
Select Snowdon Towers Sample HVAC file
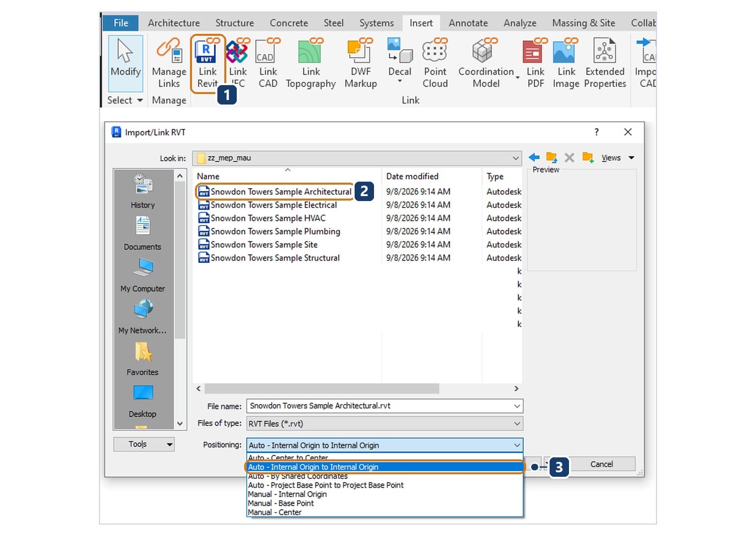[262, 218]
